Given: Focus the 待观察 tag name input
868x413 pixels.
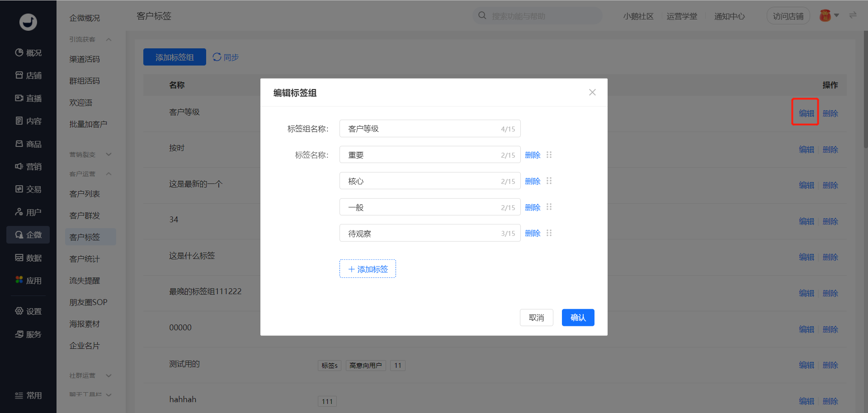Looking at the screenshot, I should (430, 233).
